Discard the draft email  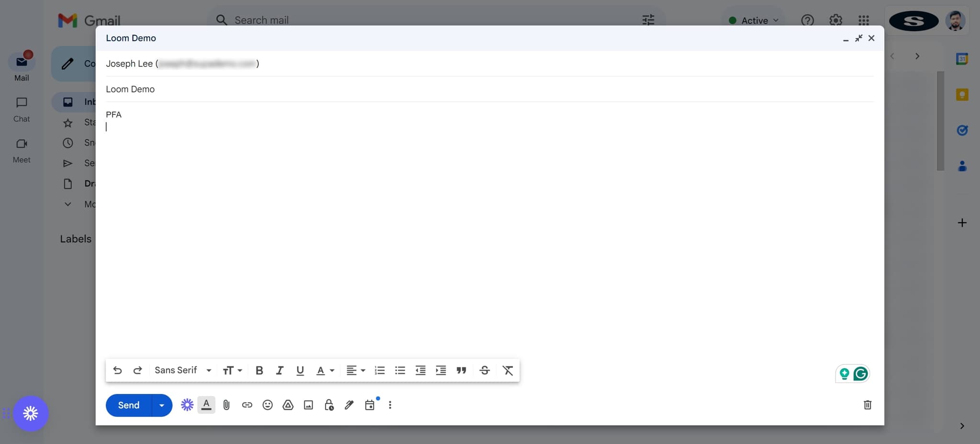point(867,405)
